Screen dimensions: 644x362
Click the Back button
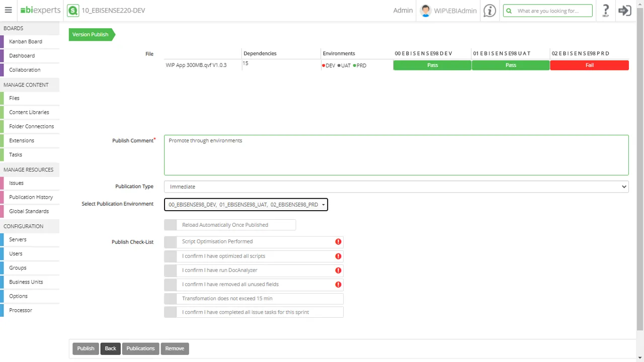click(110, 348)
